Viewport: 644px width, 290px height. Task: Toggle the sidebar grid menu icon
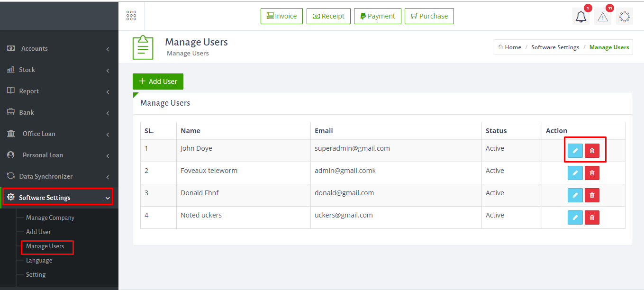point(131,16)
